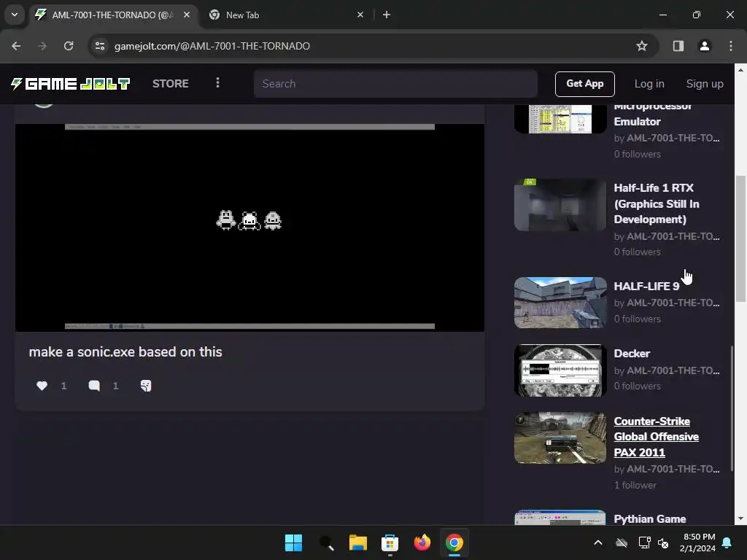Close the New Tab tab

pyautogui.click(x=360, y=15)
